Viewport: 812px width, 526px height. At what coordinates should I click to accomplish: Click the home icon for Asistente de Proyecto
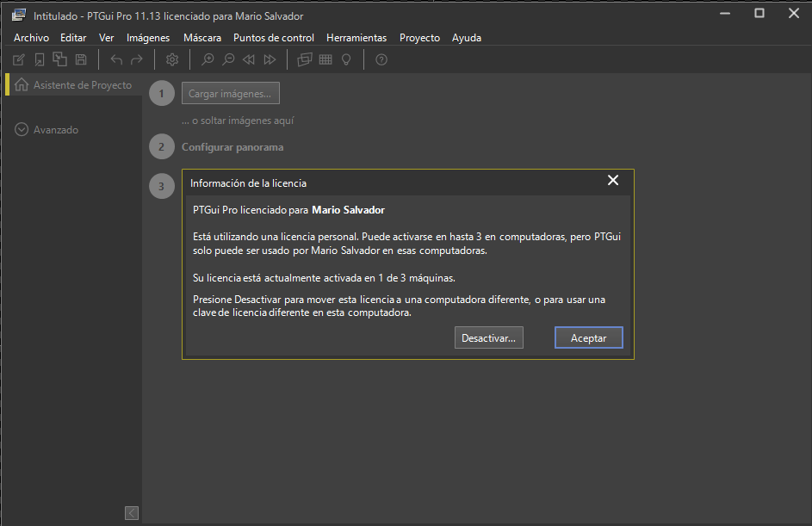click(22, 84)
